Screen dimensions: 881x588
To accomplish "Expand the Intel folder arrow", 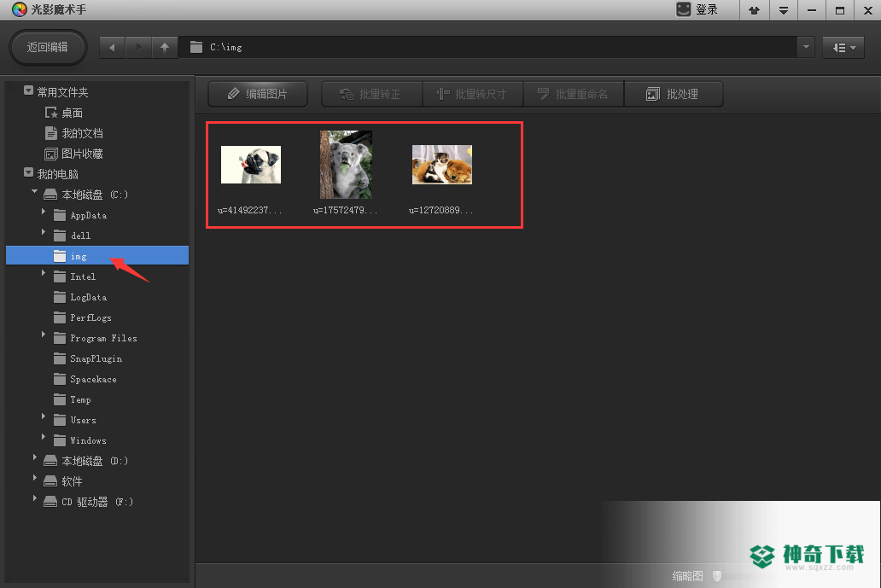I will [x=44, y=273].
